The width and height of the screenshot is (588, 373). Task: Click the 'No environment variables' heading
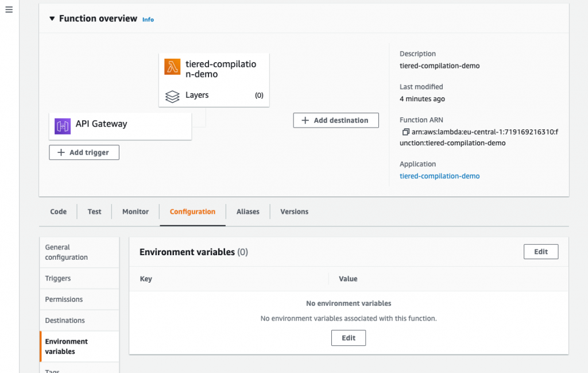[x=349, y=303]
